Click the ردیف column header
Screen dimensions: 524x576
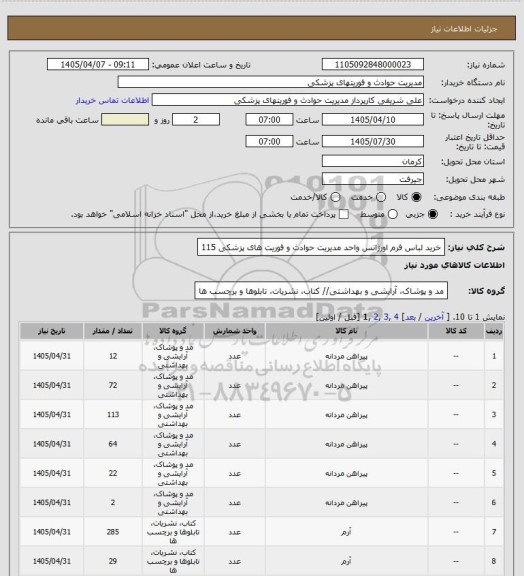(x=494, y=331)
